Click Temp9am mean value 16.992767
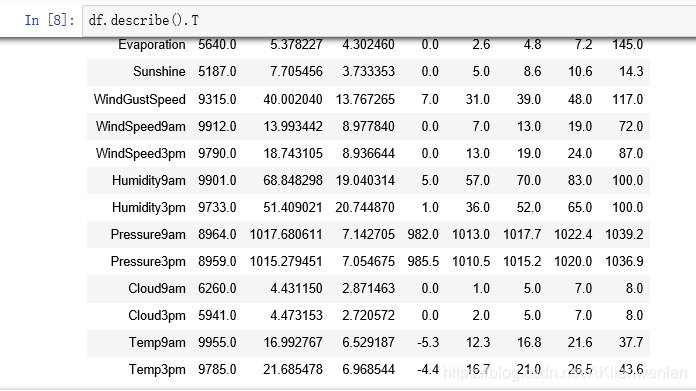This screenshot has width=696, height=391. [293, 343]
